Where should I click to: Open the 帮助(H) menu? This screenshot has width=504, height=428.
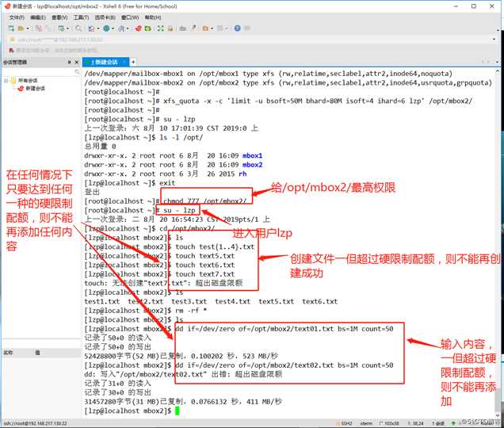(x=153, y=17)
